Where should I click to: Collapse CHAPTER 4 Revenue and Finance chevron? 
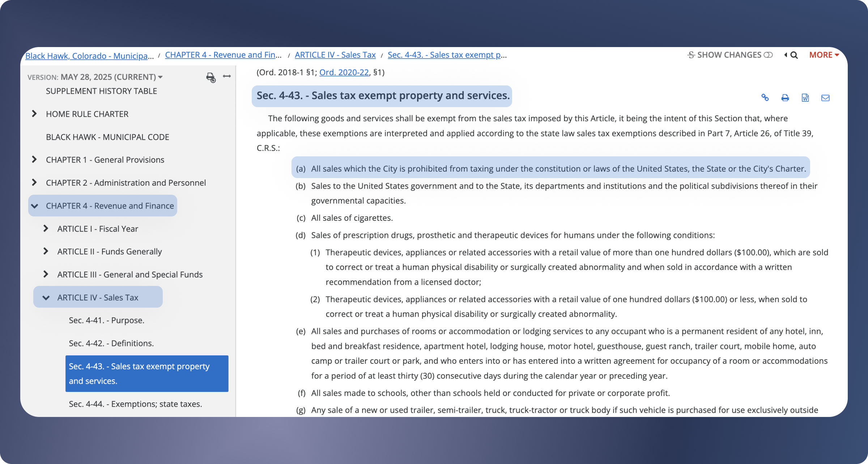35,206
